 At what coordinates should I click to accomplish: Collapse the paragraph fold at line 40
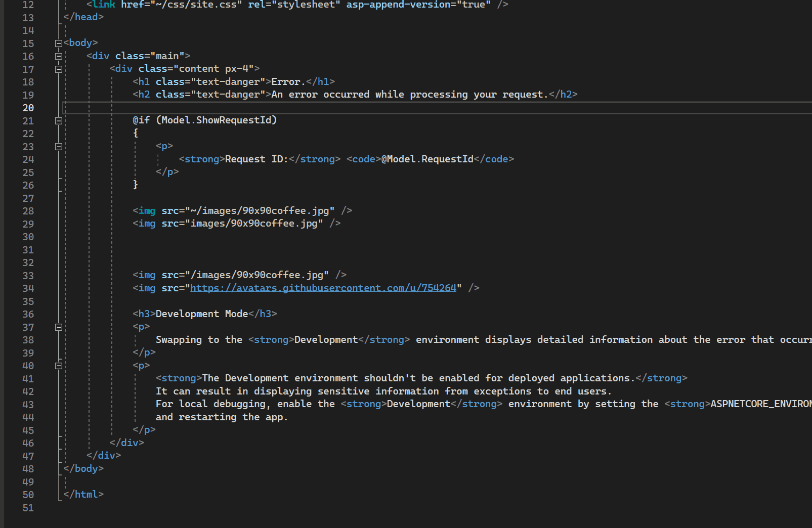click(58, 365)
